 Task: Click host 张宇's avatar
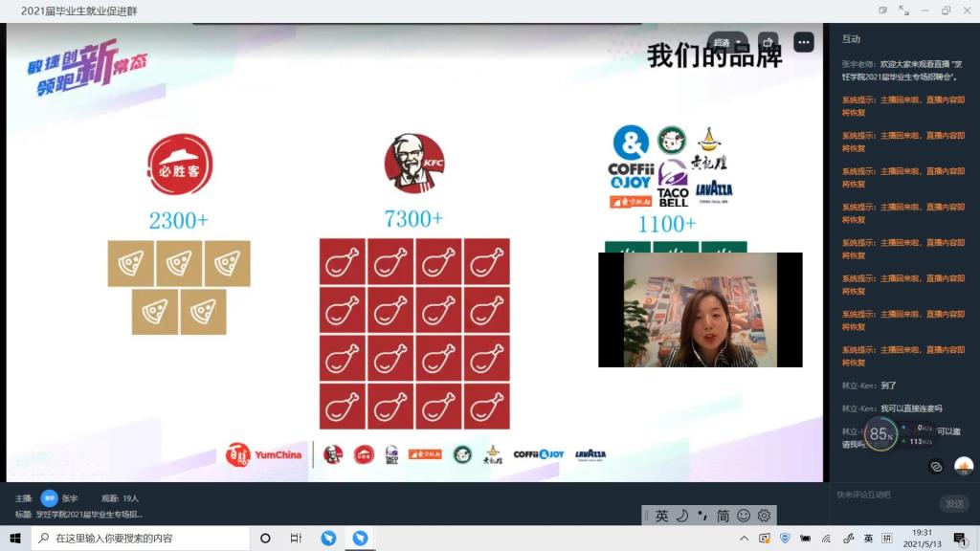[49, 497]
